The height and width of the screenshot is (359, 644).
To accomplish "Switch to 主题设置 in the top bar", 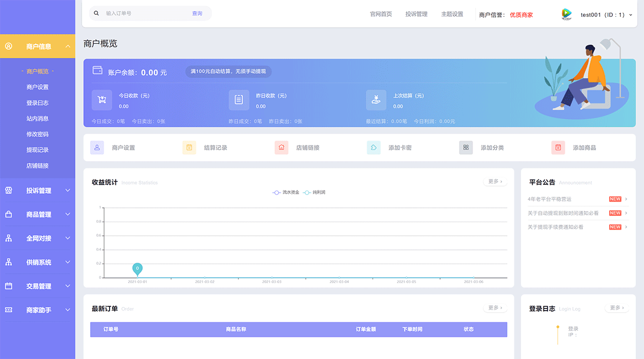I will (452, 15).
